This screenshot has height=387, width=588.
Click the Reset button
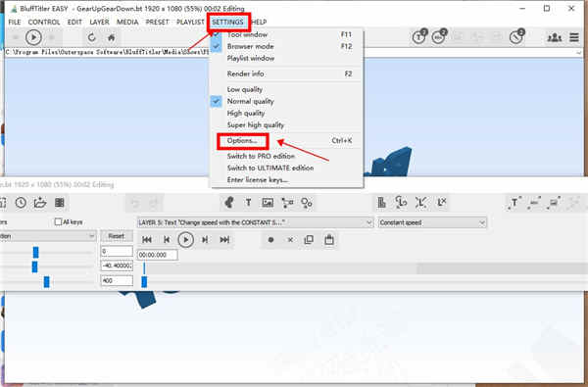117,236
